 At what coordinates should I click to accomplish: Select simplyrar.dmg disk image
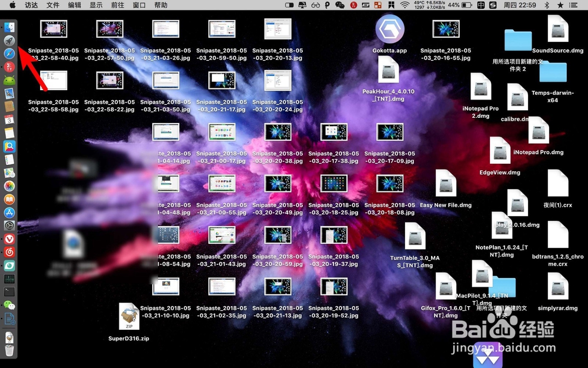[x=557, y=287]
